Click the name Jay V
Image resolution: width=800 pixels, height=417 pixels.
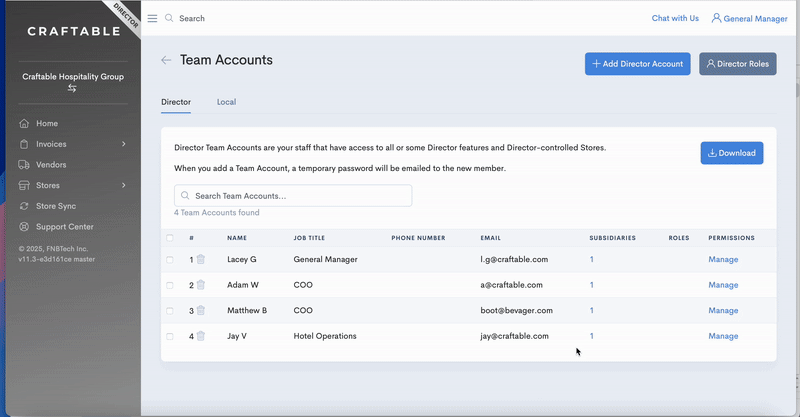(237, 336)
